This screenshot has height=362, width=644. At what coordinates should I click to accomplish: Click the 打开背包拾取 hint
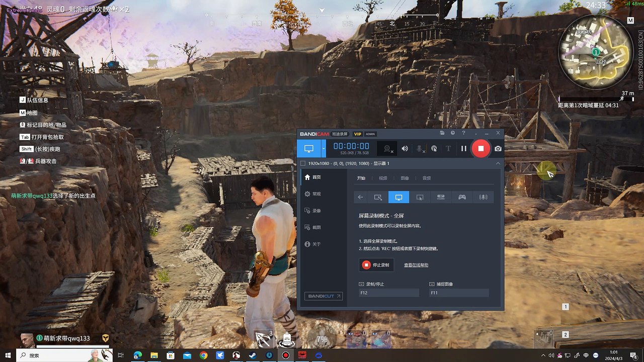(42, 137)
